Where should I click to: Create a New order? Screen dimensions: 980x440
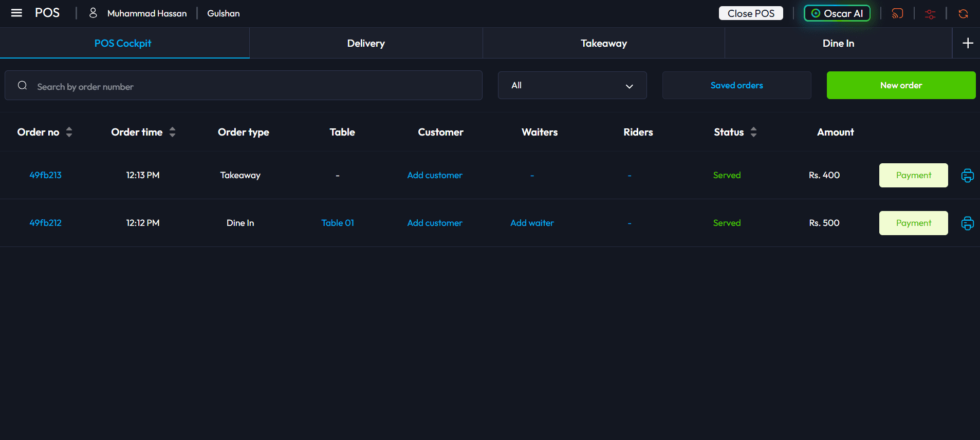(x=901, y=85)
